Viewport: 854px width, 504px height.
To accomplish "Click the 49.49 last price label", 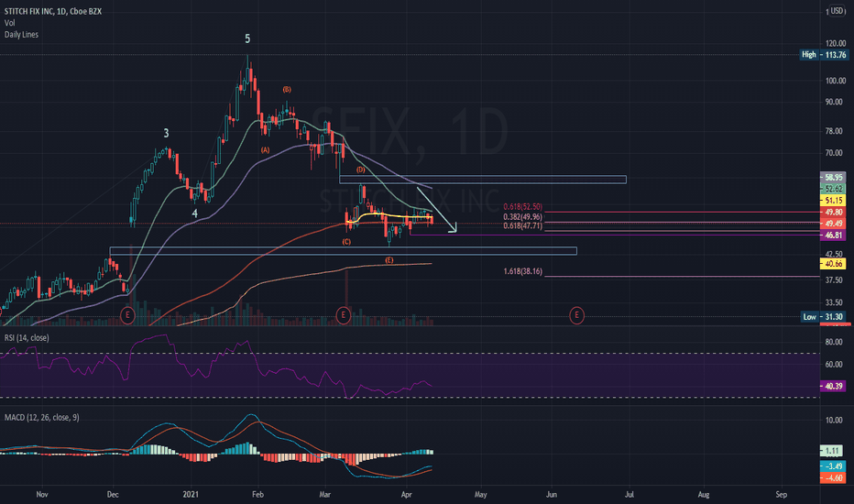I will click(x=833, y=224).
